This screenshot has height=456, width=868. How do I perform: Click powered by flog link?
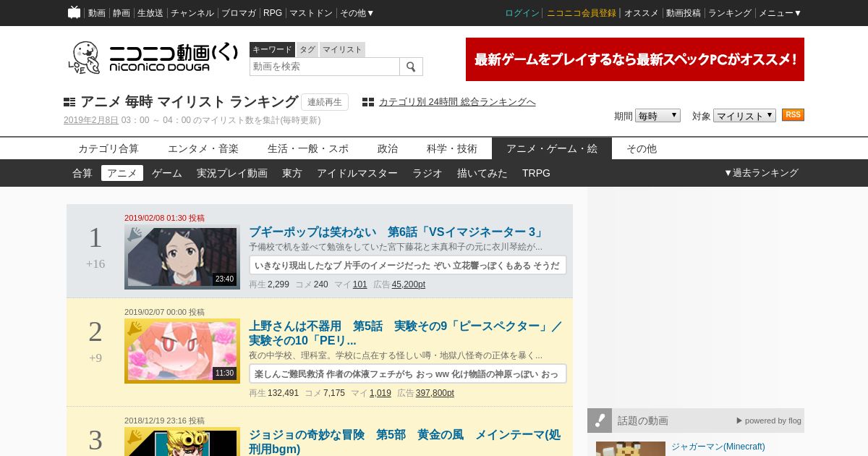click(x=769, y=421)
